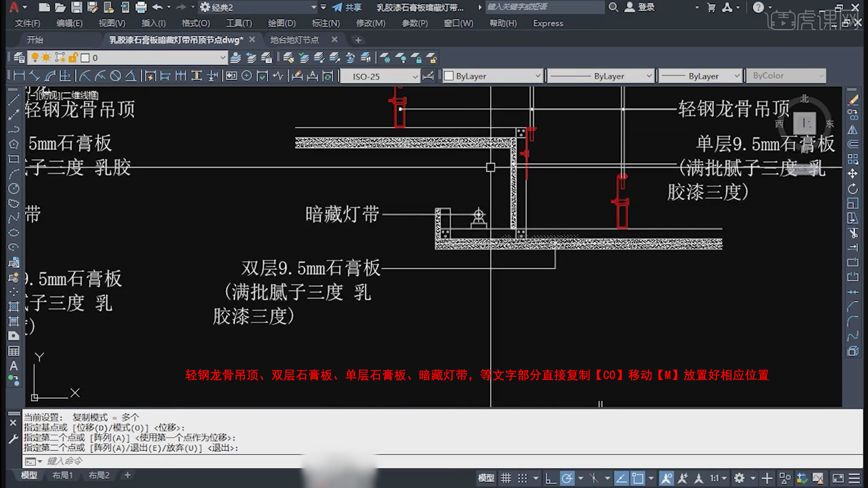Add a new drawing tab with plus button
This screenshot has width=868, height=488.
pos(358,40)
